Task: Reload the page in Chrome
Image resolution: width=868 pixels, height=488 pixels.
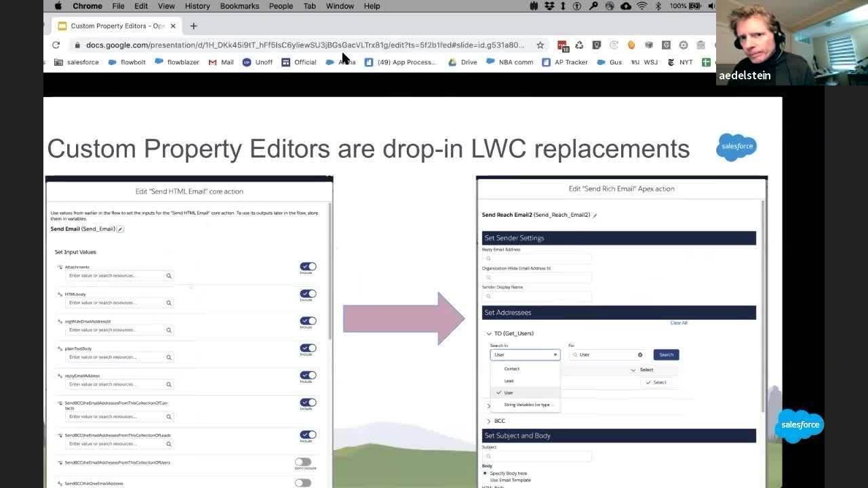Action: tap(56, 45)
